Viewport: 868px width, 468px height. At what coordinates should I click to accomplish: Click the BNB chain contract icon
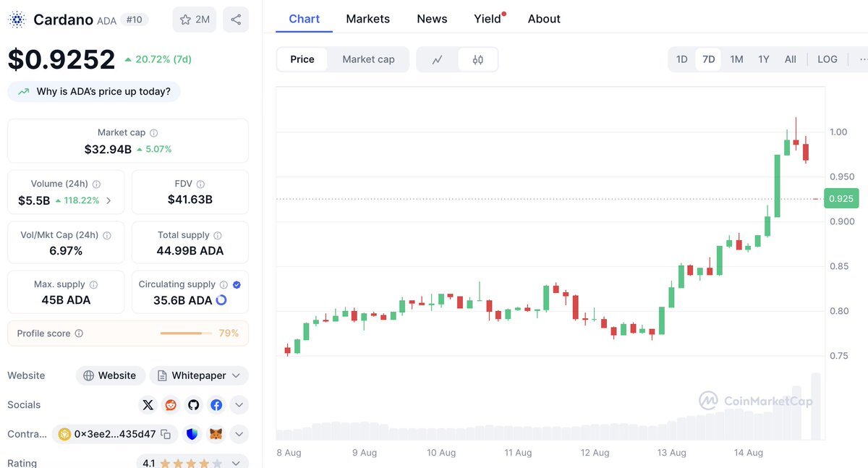[64, 435]
